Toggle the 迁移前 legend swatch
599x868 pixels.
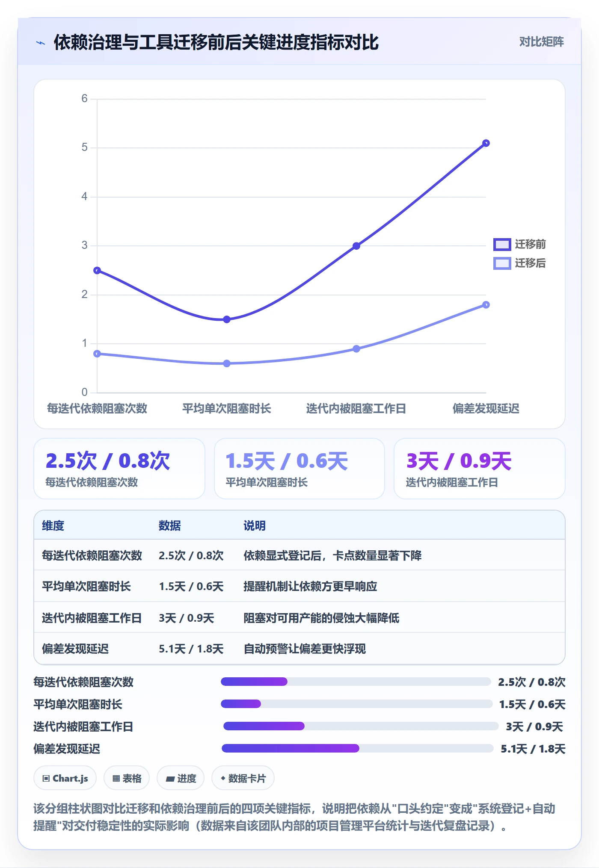click(x=502, y=244)
